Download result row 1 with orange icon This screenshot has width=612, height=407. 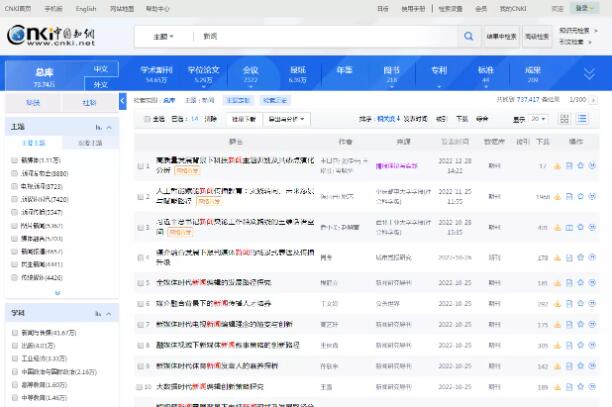[x=557, y=166]
